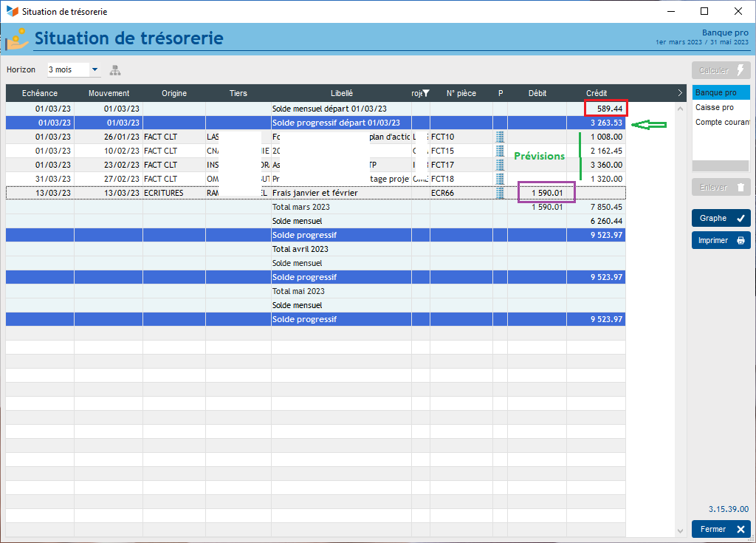Expand the columns with the header chevron
The height and width of the screenshot is (543, 756).
pos(680,93)
